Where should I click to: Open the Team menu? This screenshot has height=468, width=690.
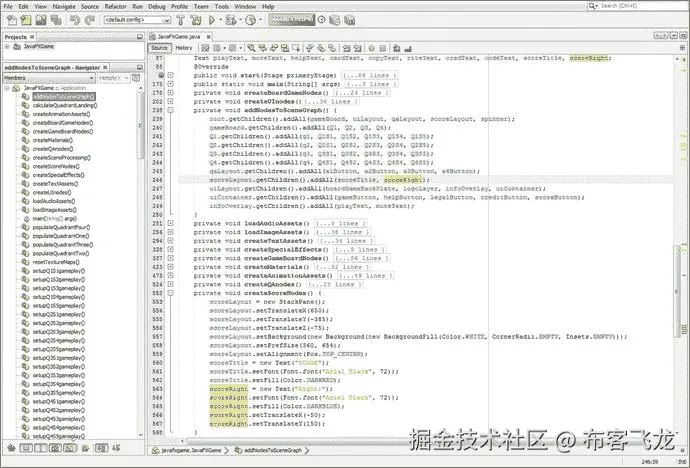[x=201, y=7]
